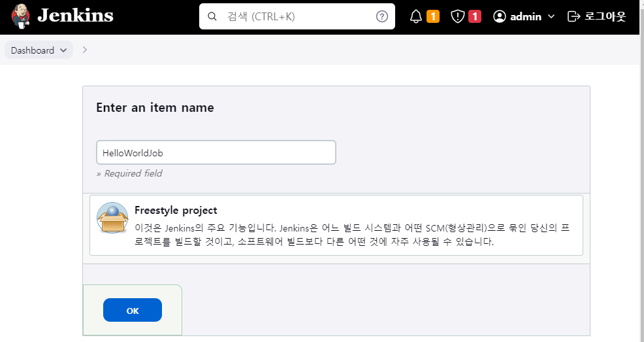This screenshot has width=644, height=342.
Task: Click the Jenkins butler logo icon
Action: [20, 16]
